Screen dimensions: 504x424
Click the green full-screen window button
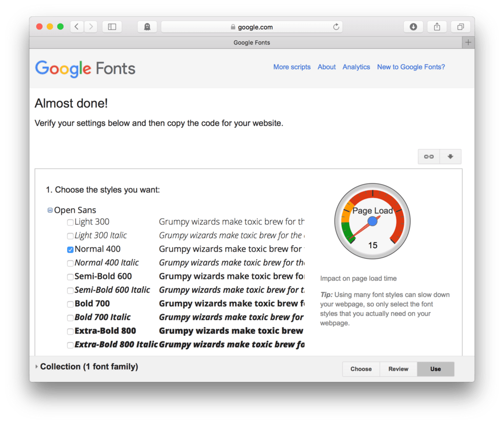[x=60, y=27]
